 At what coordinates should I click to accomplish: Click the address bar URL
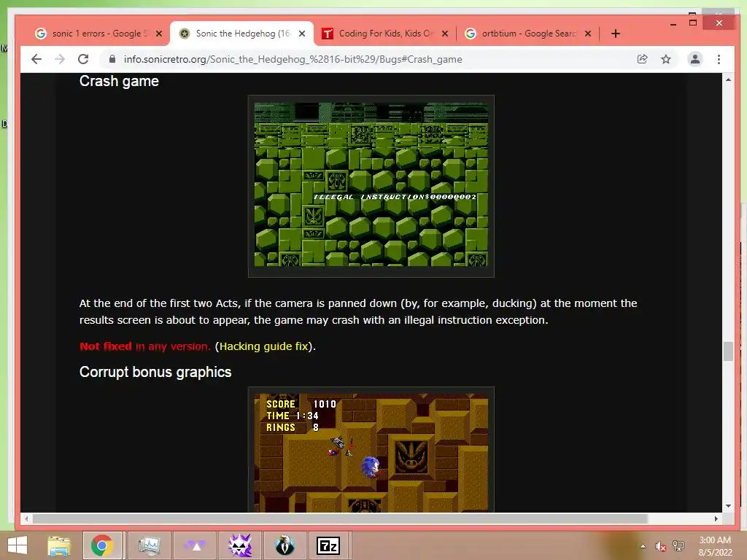click(293, 59)
